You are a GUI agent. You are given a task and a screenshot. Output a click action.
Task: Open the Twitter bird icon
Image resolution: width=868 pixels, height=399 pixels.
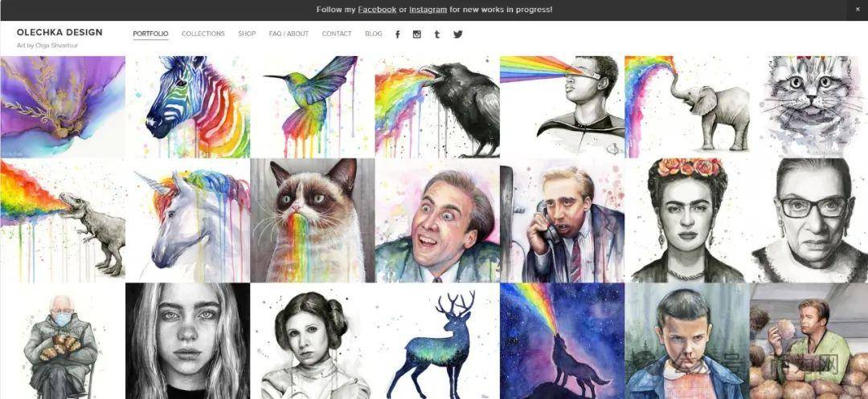click(458, 35)
